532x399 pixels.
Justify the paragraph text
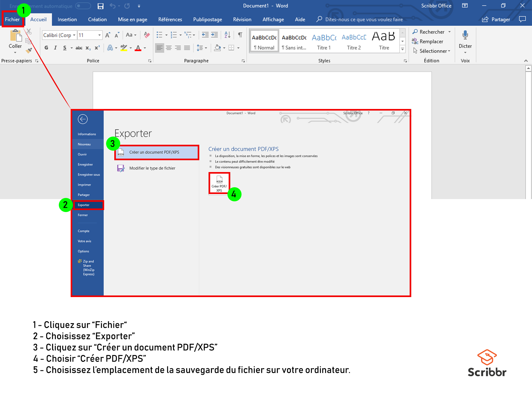pos(187,48)
